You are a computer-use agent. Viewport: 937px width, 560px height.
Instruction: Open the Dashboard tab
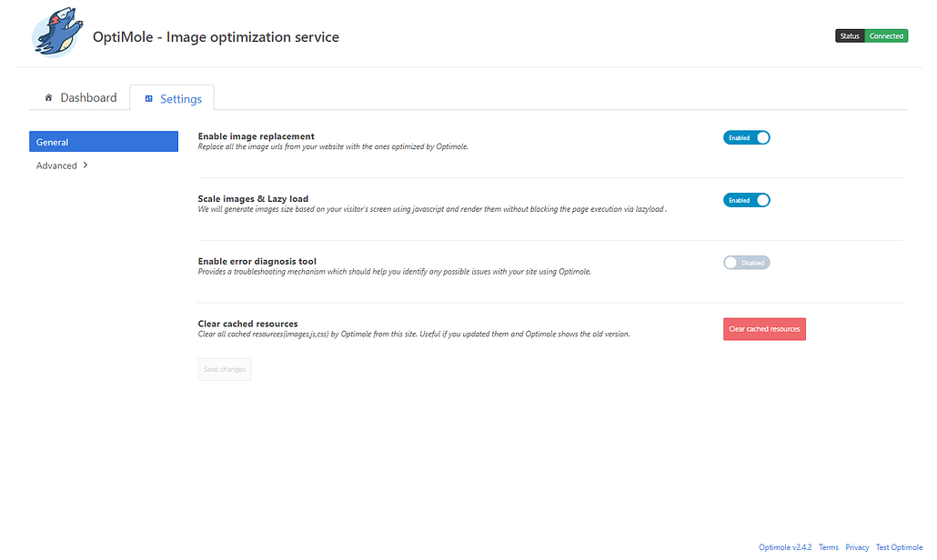[80, 98]
